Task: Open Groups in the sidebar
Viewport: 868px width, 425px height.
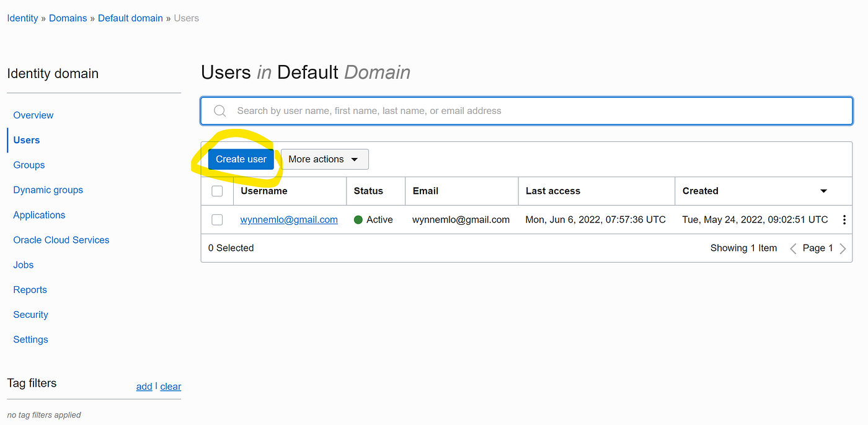Action: point(29,165)
